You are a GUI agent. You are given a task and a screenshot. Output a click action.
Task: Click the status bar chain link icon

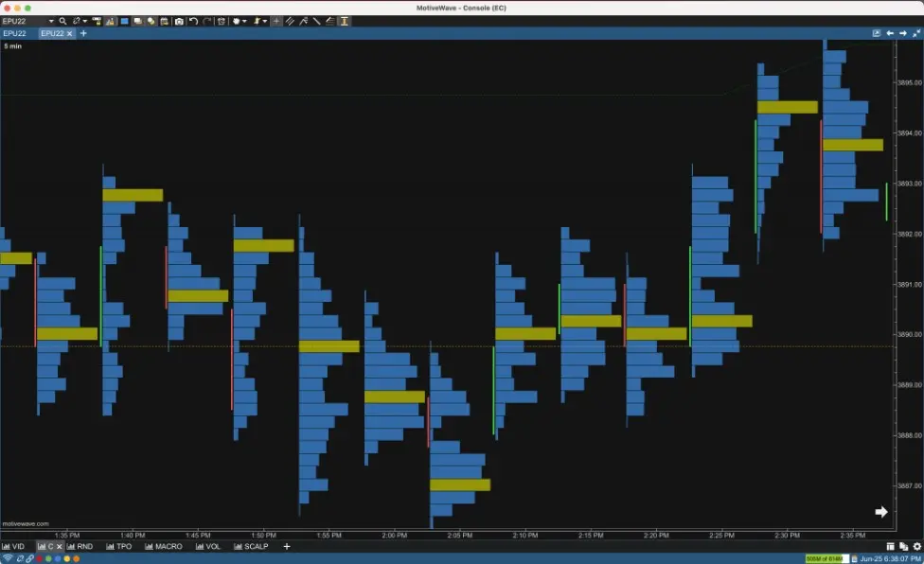pos(29,558)
